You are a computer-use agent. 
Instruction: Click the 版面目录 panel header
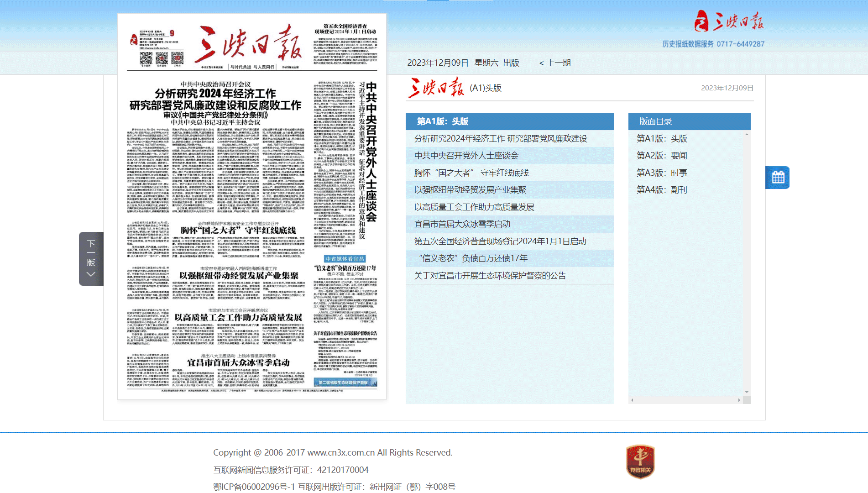click(689, 121)
